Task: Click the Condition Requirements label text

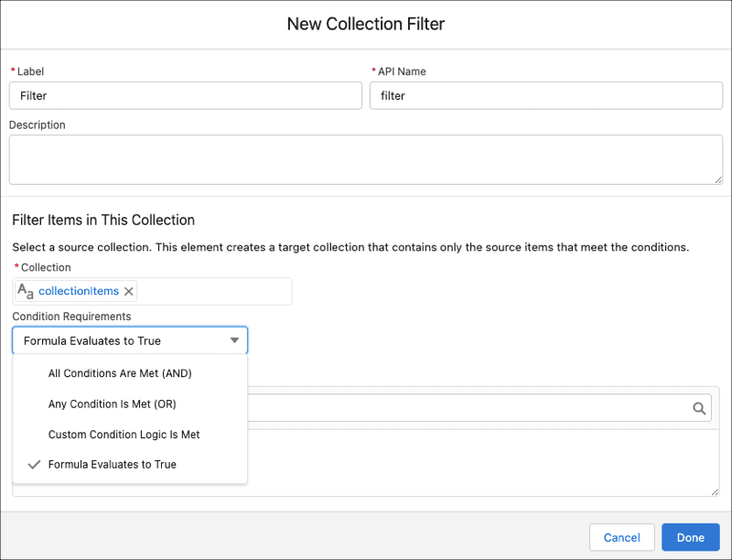Action: pos(71,317)
